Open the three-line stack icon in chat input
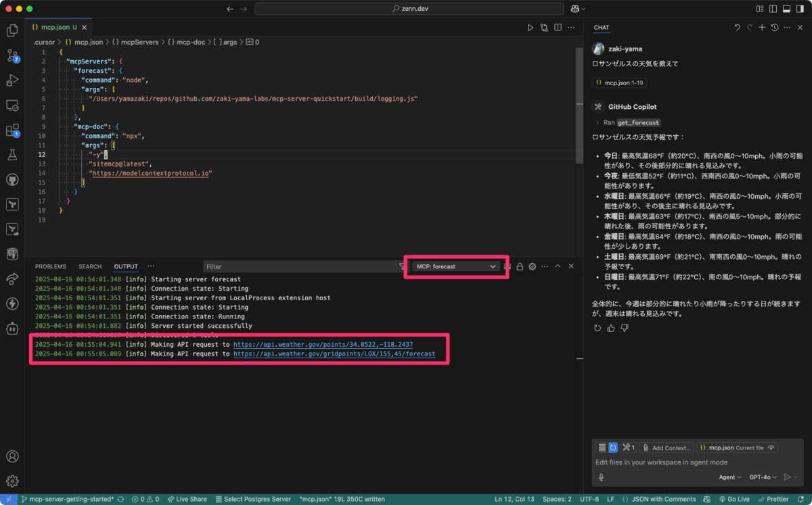Screen dimensions: 812x505 pos(602,448)
